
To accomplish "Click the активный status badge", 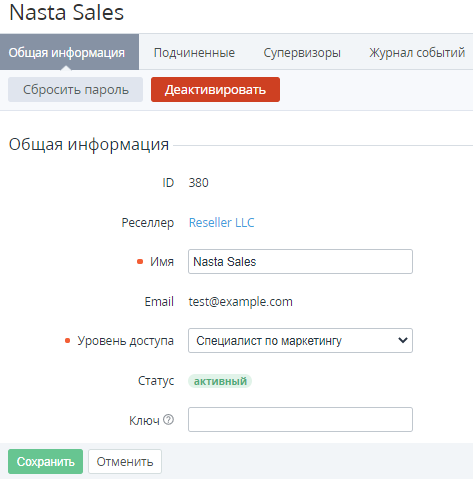I will click(220, 381).
